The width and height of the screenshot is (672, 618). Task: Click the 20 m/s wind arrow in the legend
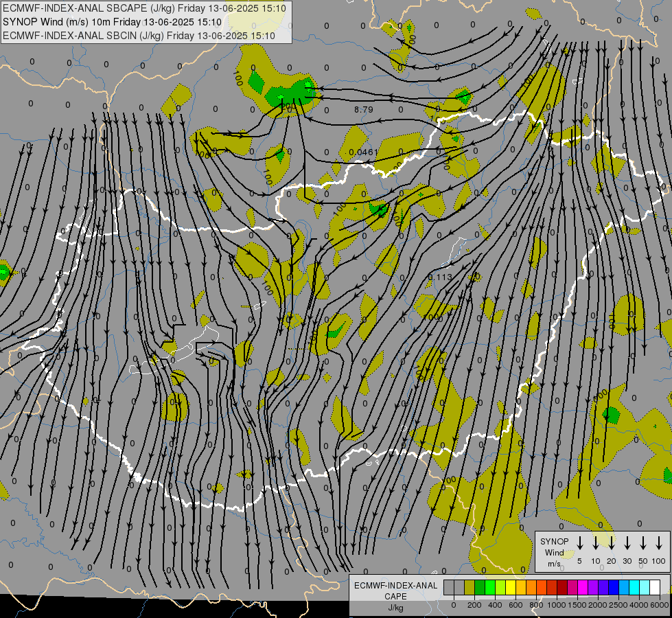click(x=612, y=543)
